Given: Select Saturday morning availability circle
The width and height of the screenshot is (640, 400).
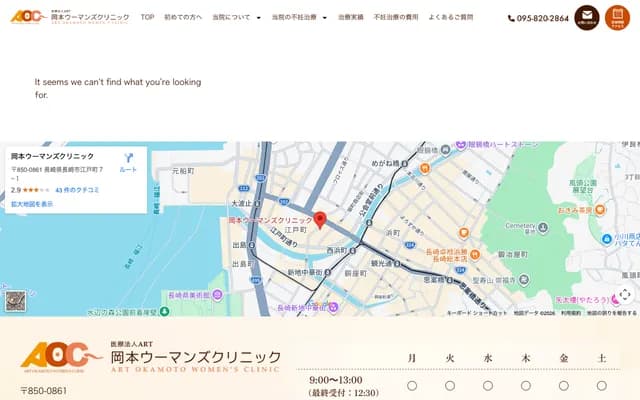Looking at the screenshot, I should click(x=602, y=385).
